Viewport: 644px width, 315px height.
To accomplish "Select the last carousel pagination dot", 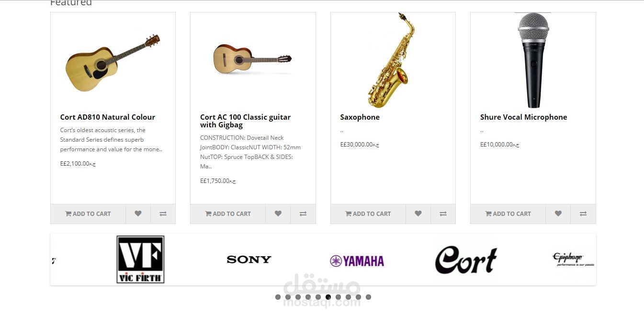I will click(368, 297).
